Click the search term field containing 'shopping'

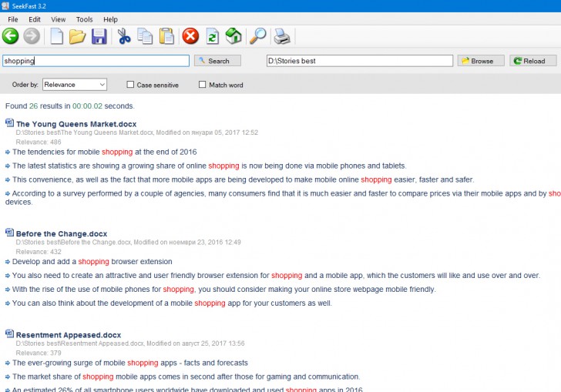point(96,61)
